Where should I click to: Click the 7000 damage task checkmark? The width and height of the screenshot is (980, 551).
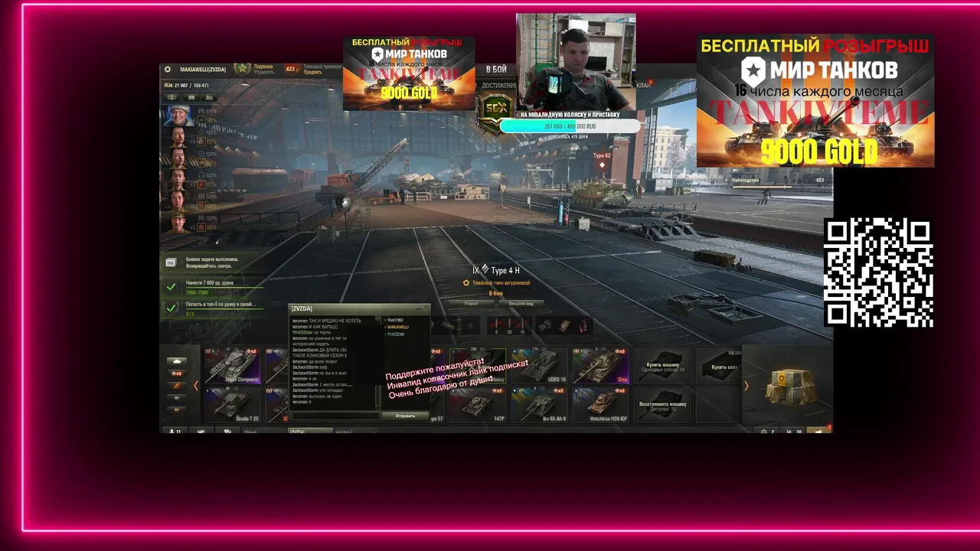(171, 287)
